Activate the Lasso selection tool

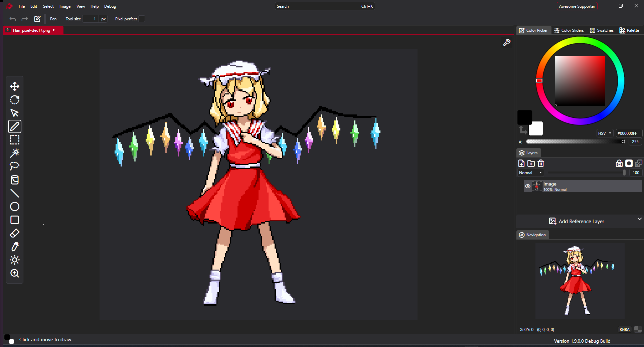(14, 166)
